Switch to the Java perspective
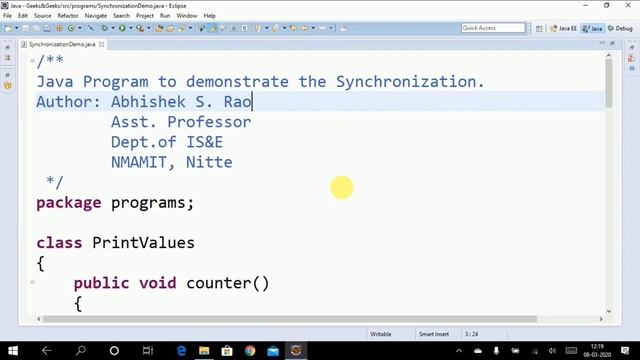Viewport: 640px width, 360px height. pyautogui.click(x=593, y=28)
